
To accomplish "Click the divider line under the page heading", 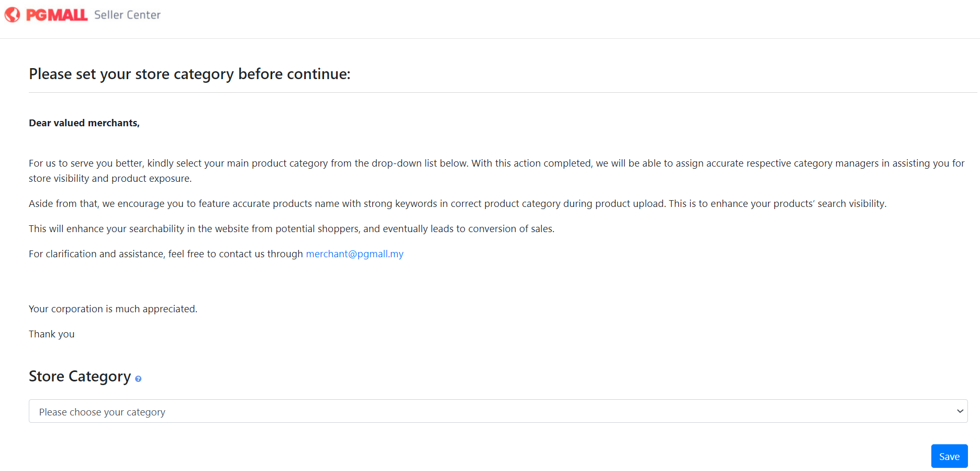I will (x=503, y=93).
